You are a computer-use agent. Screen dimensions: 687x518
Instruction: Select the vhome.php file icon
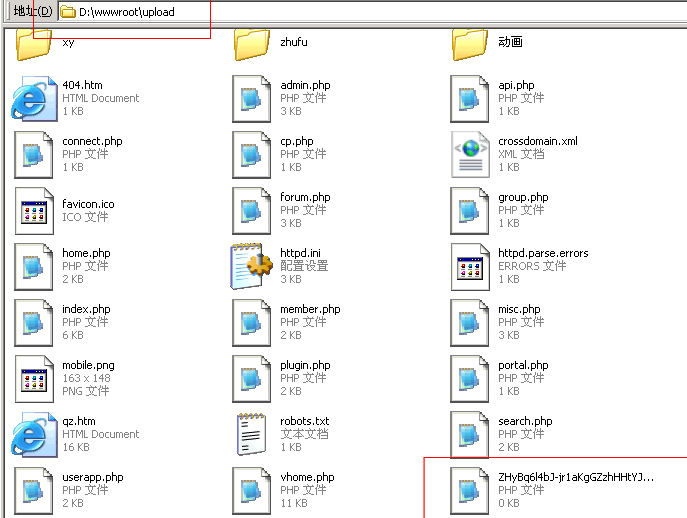pyautogui.click(x=251, y=491)
